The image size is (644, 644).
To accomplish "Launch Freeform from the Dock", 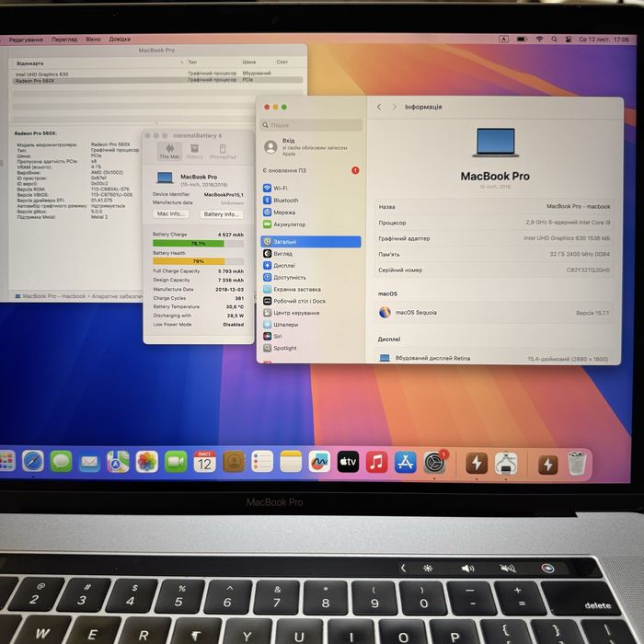I will pyautogui.click(x=319, y=462).
